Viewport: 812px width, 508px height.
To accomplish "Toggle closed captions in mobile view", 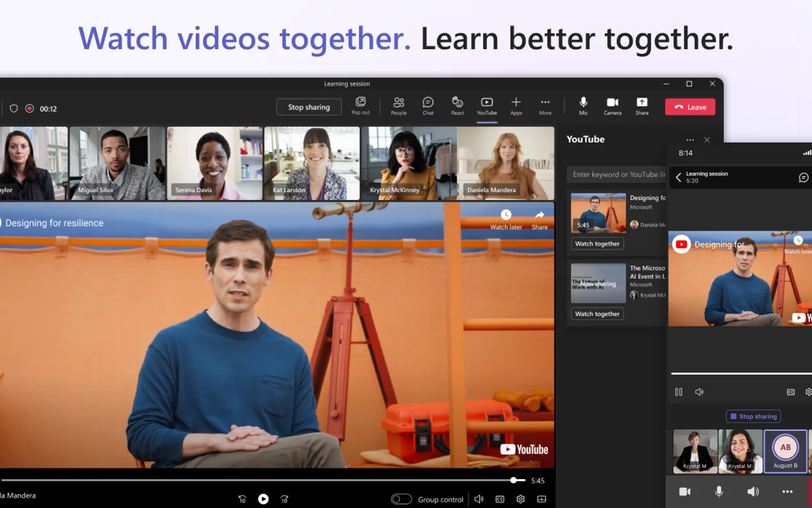I will (791, 392).
